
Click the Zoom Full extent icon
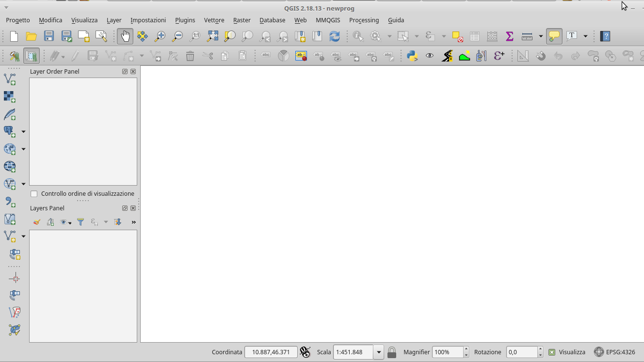(212, 36)
